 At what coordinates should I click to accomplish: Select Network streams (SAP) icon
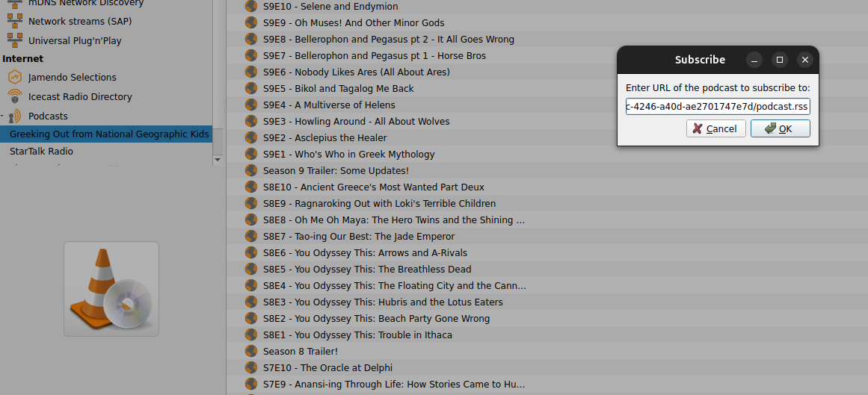pyautogui.click(x=14, y=21)
